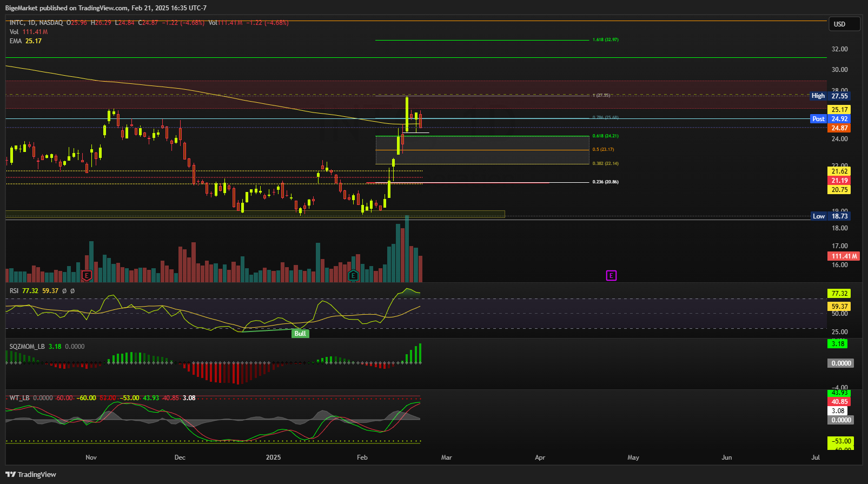Click the 59.37 RSI average axis label
The height and width of the screenshot is (484, 868).
(839, 307)
